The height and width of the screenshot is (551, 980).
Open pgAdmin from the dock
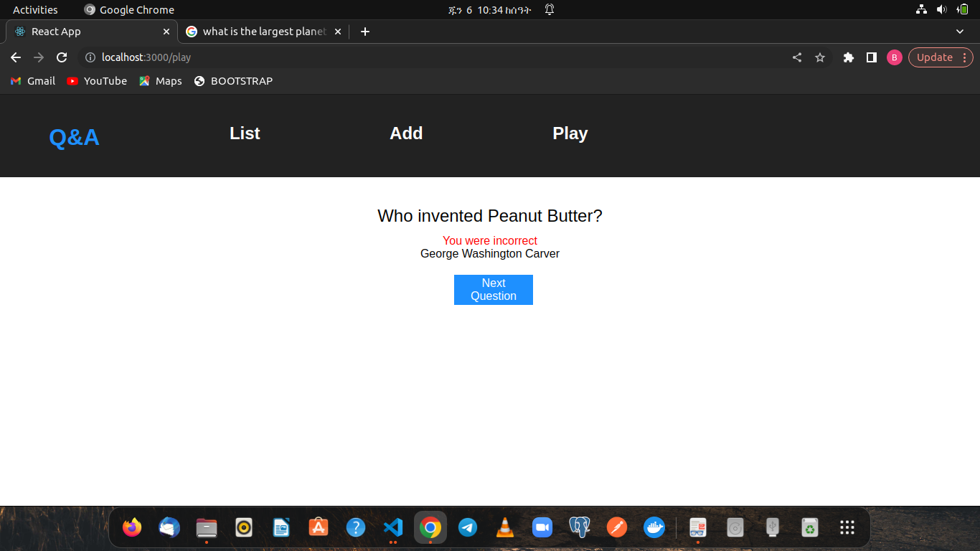pos(580,527)
